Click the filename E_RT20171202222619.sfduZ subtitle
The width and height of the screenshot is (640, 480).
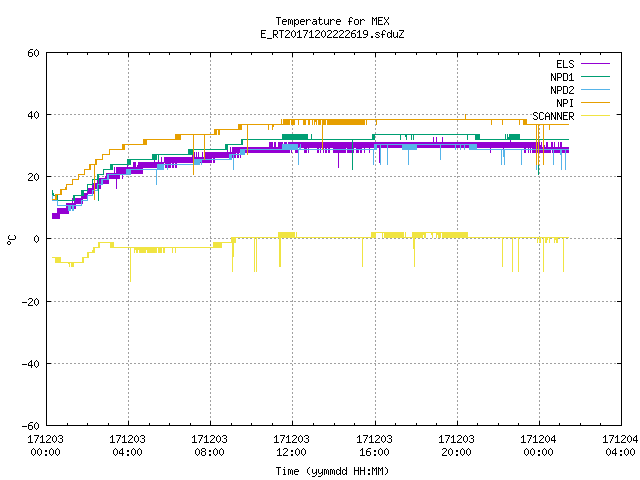332,34
